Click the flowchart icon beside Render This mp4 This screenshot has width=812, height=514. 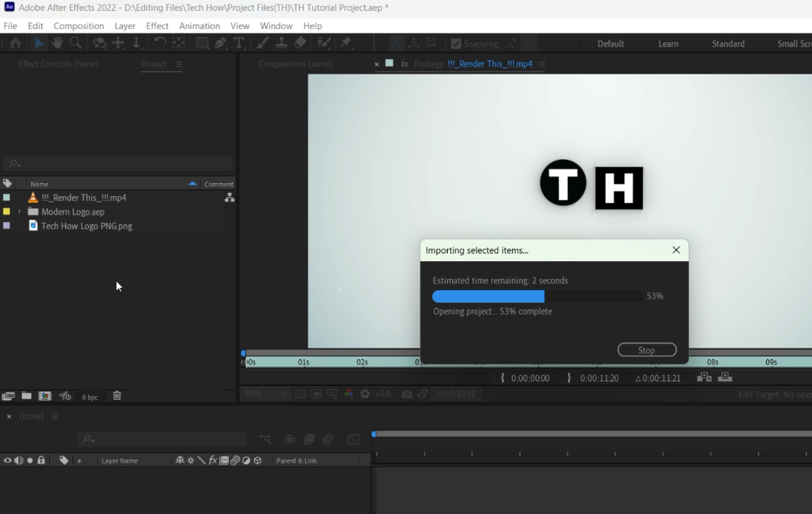(230, 198)
